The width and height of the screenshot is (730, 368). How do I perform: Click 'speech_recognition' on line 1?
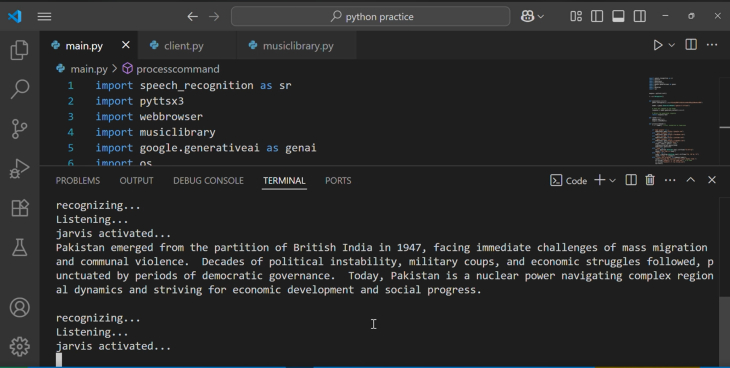pyautogui.click(x=196, y=85)
